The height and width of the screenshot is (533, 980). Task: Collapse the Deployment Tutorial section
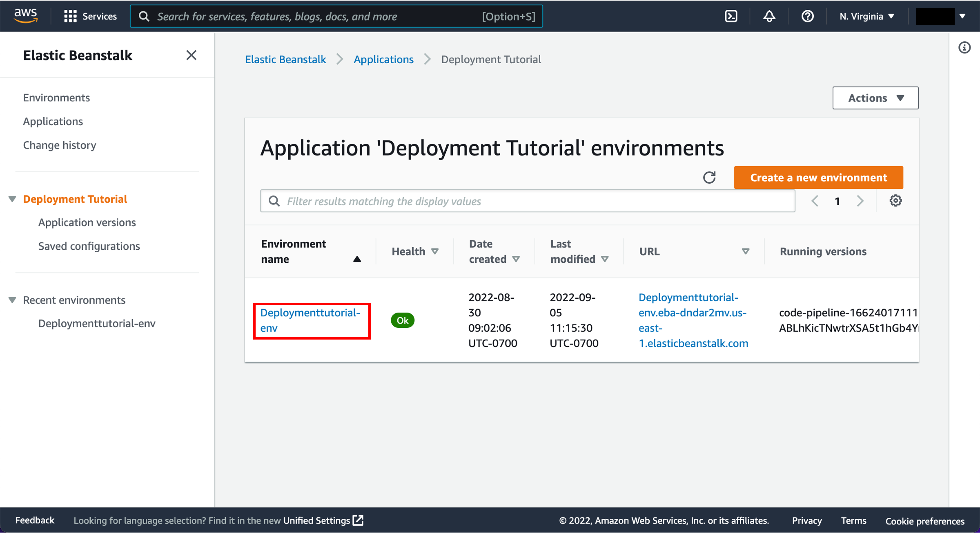point(12,199)
